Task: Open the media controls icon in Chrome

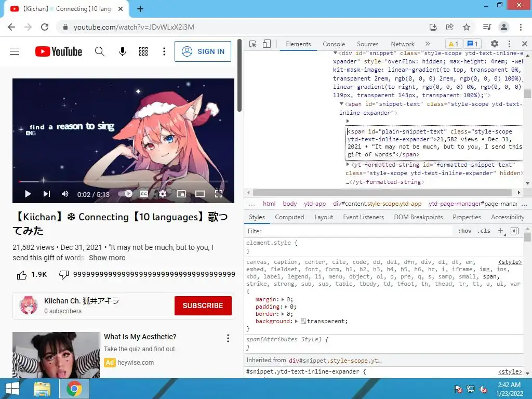Action: (487, 27)
